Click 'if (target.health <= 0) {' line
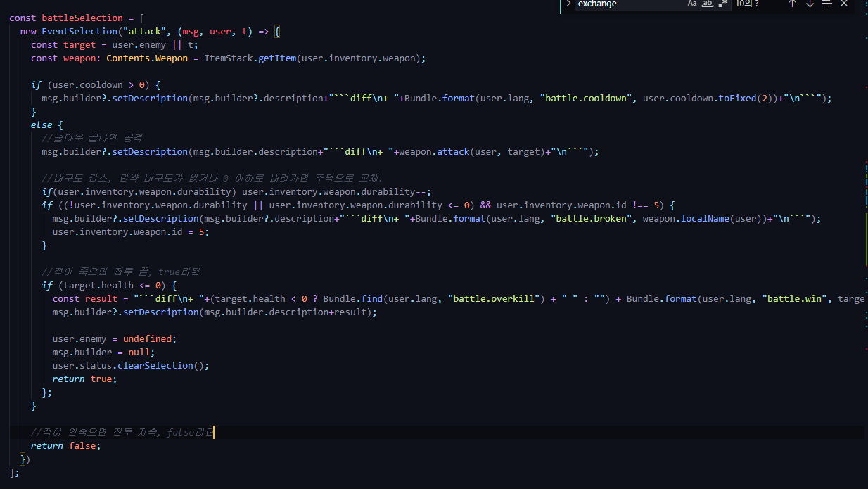 pyautogui.click(x=109, y=285)
